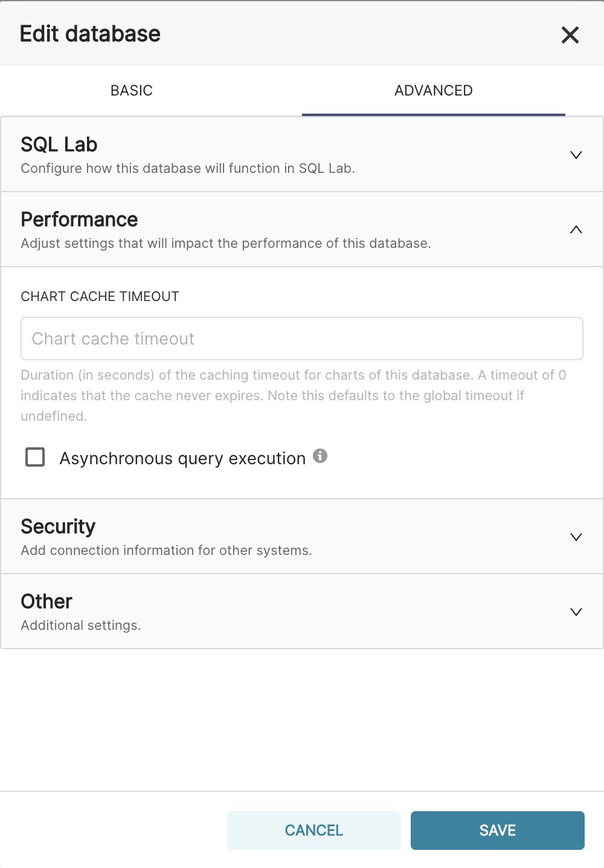
Task: Enable the Asynchronous query execution checkbox
Action: 35,457
